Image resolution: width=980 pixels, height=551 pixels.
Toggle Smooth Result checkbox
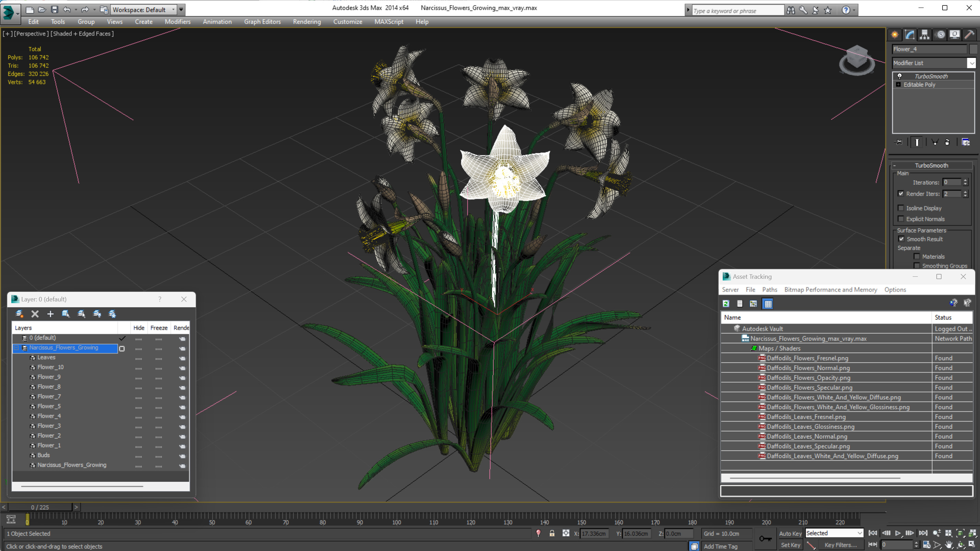901,239
